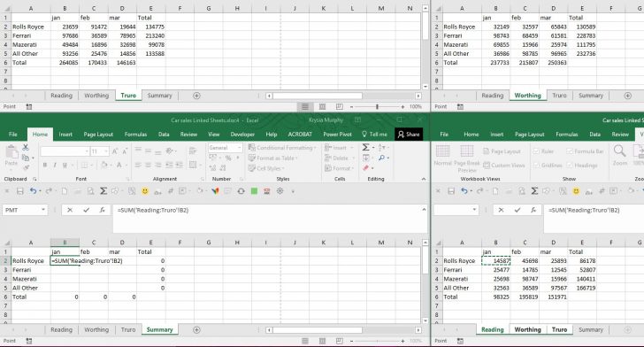Adjust the zoom slider in Truro window
Screen dimensions: 644x347
tap(377, 107)
